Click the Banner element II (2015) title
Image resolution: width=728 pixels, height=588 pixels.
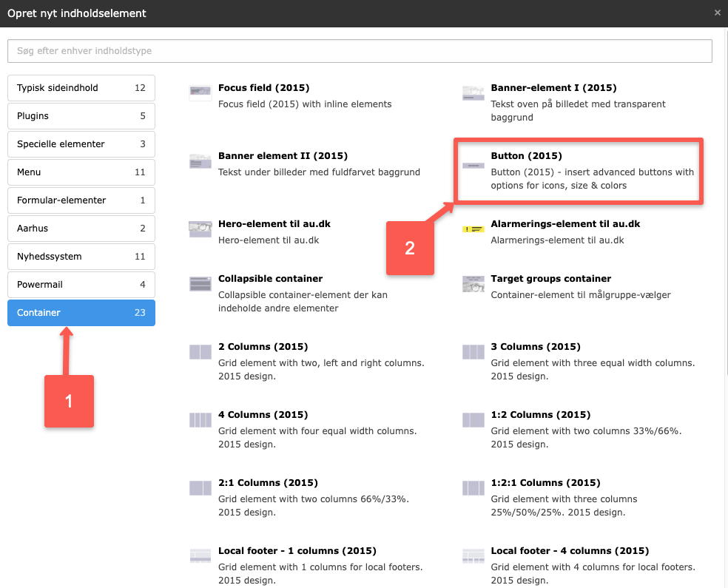[x=283, y=156]
